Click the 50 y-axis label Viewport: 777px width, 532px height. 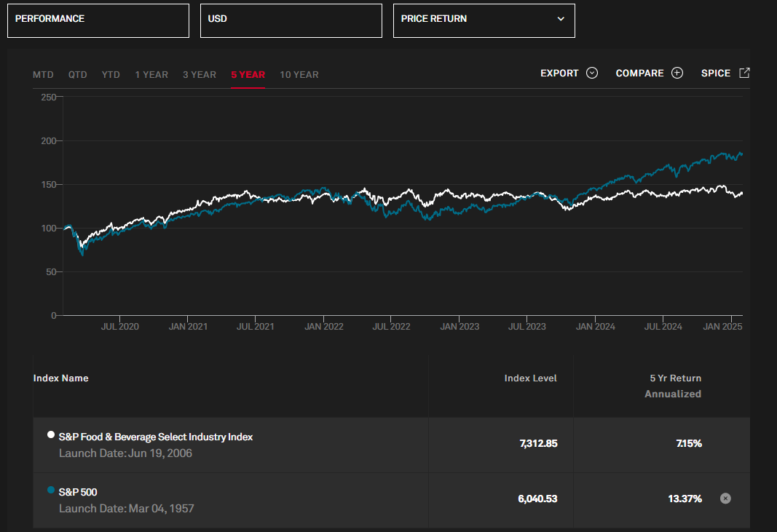[x=51, y=272]
